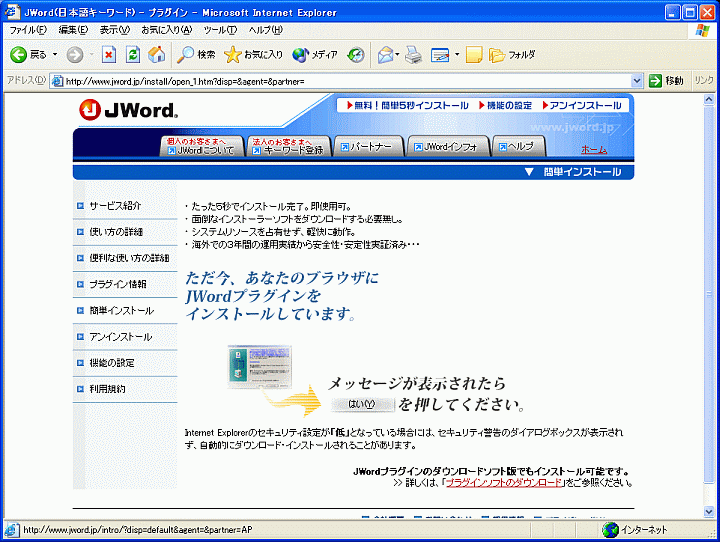Go to the Home page icon

tap(156, 55)
